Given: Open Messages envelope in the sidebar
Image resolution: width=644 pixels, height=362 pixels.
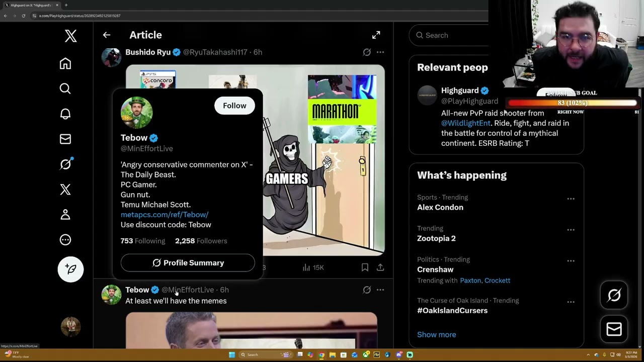Looking at the screenshot, I should 65,139.
